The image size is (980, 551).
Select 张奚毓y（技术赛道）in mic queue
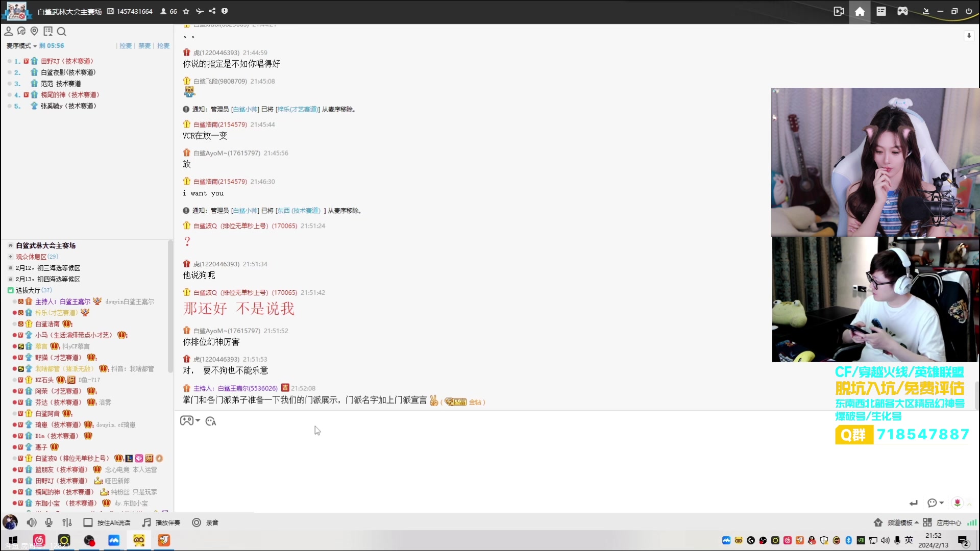[x=69, y=106]
